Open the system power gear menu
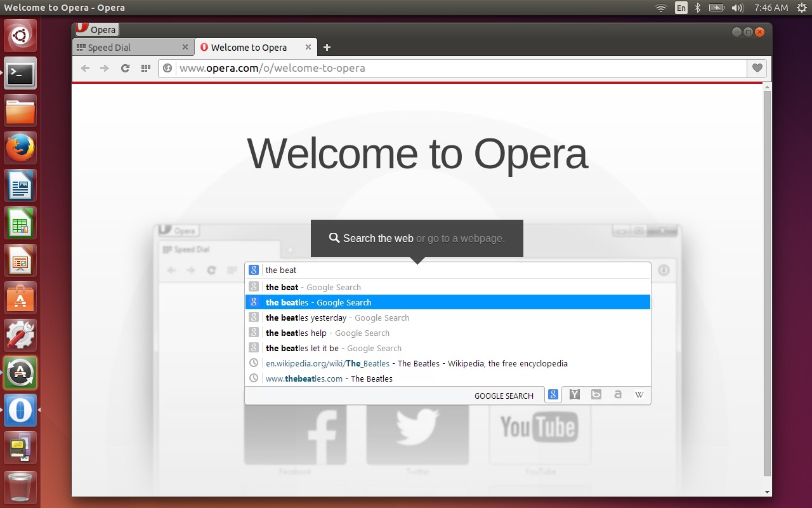The height and width of the screenshot is (508, 812). [801, 8]
